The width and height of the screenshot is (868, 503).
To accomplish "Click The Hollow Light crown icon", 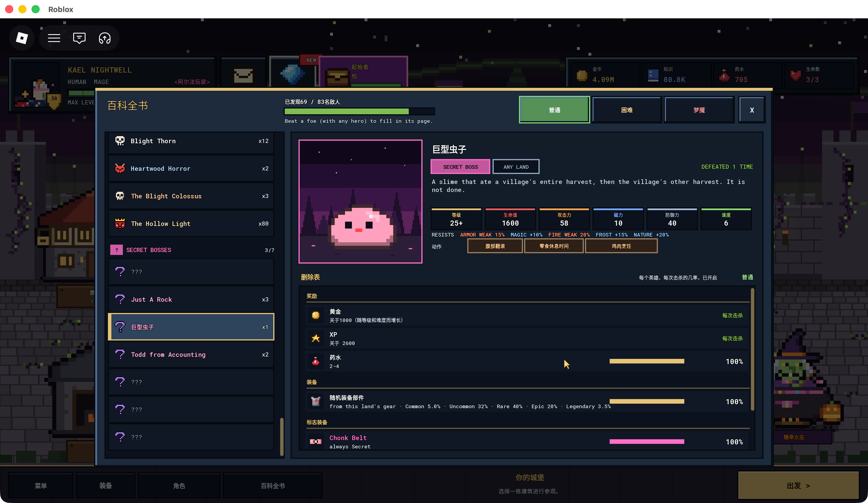I will pos(120,223).
